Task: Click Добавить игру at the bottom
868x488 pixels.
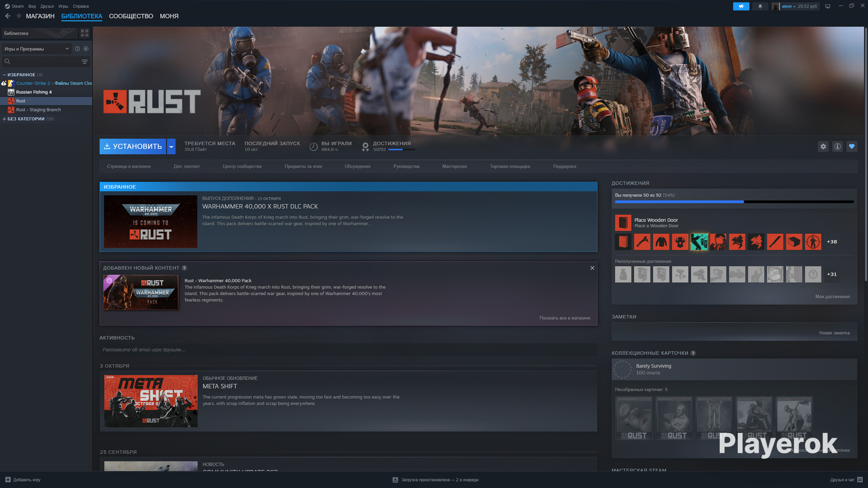Action: pyautogui.click(x=23, y=480)
